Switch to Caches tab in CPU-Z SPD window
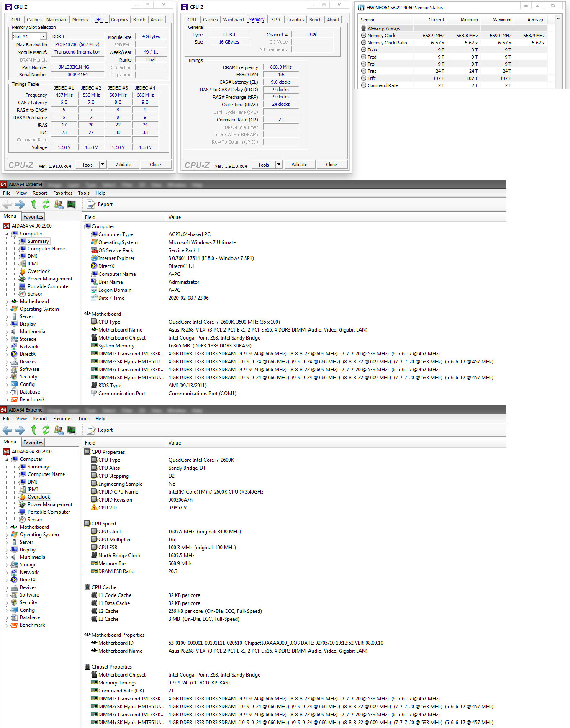 (34, 20)
